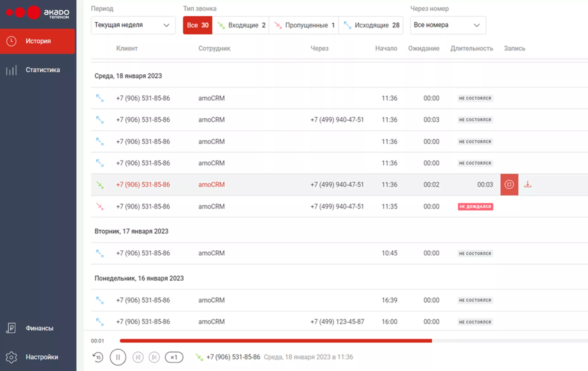
Task: Click the 10:45 start time
Action: (389, 253)
